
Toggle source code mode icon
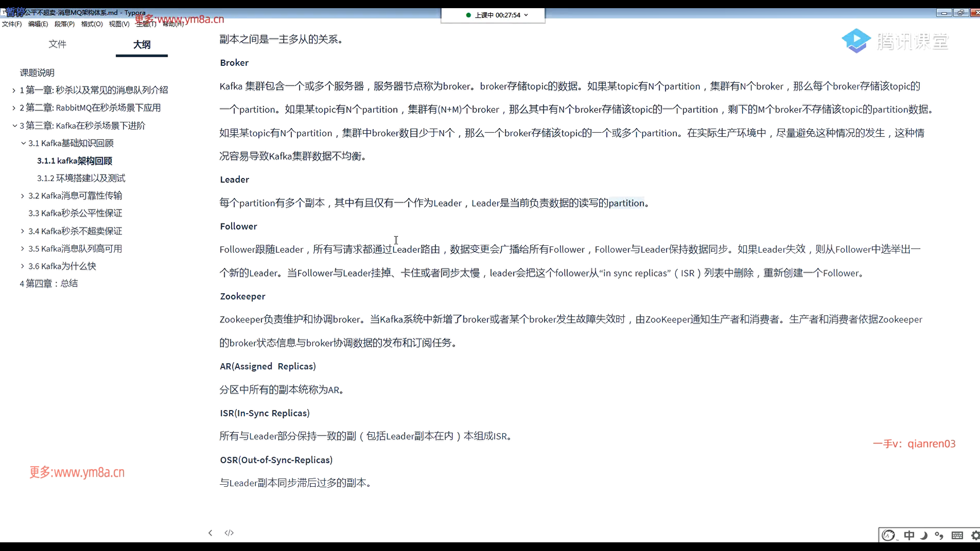pyautogui.click(x=229, y=533)
